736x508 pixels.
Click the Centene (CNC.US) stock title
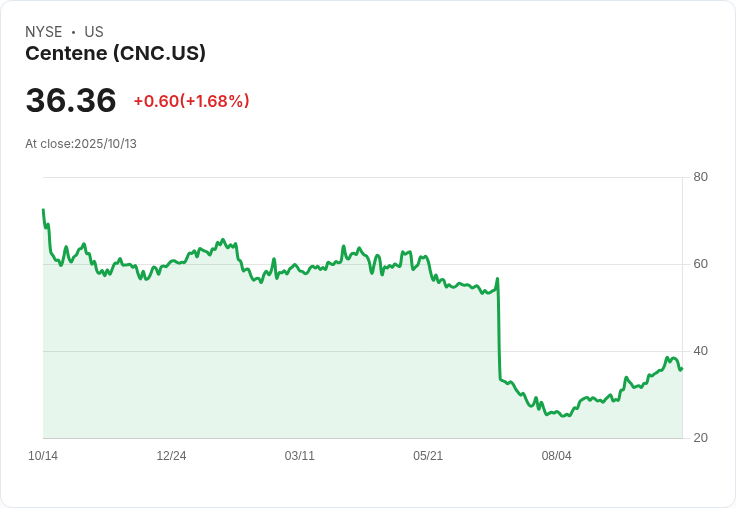pyautogui.click(x=115, y=54)
